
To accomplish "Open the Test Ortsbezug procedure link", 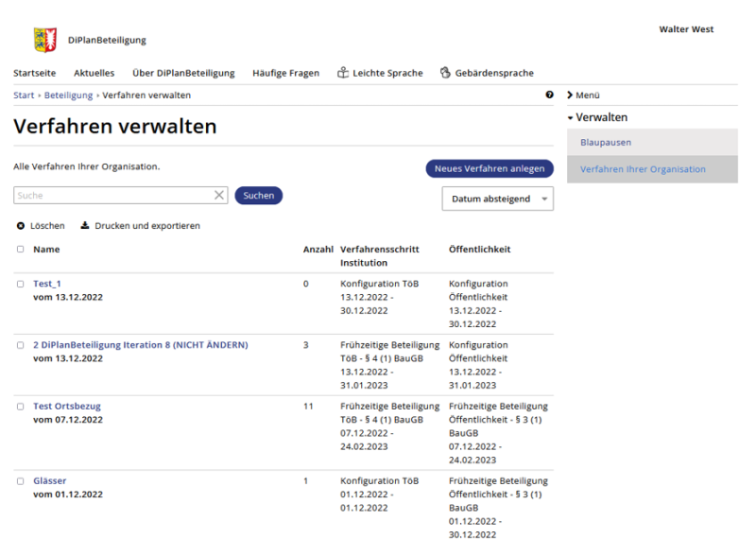I will click(66, 406).
